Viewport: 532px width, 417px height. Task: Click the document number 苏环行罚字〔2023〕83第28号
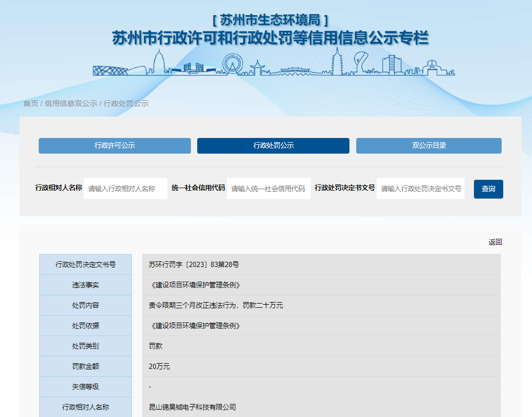point(194,264)
